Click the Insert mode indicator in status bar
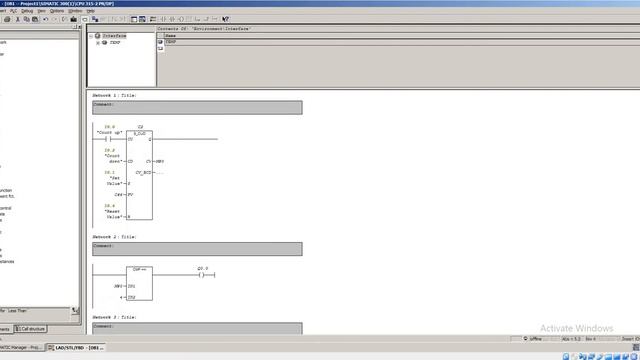The height and width of the screenshot is (360, 640). click(630, 339)
